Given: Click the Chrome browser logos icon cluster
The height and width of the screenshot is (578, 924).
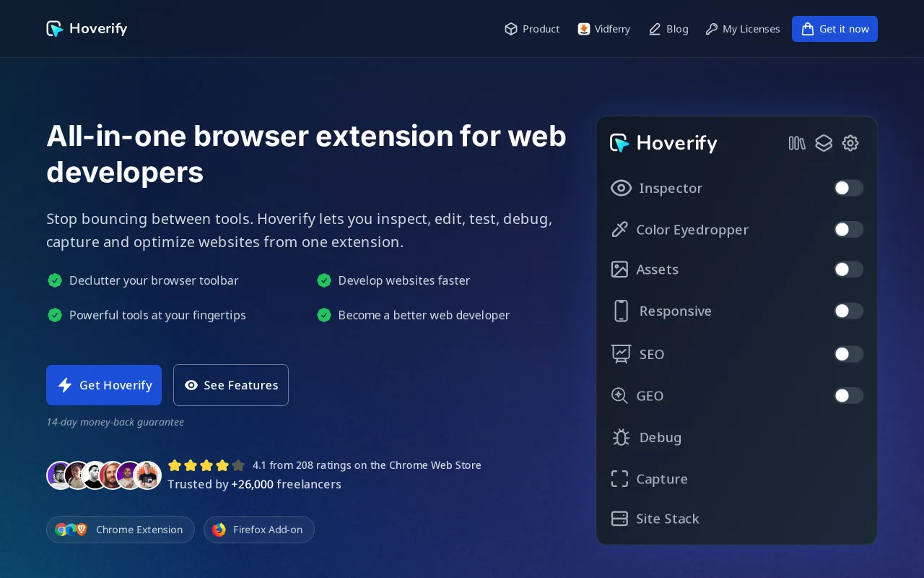Looking at the screenshot, I should [71, 530].
